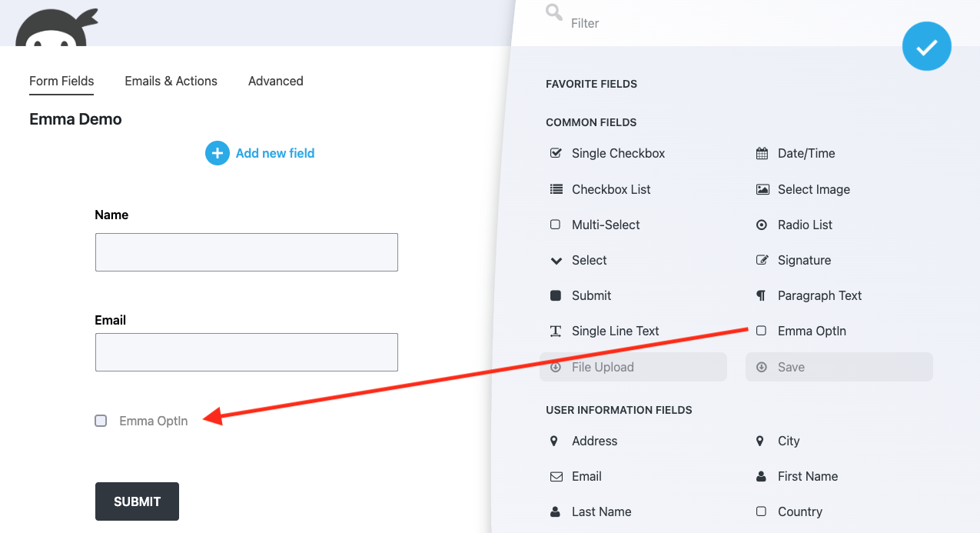Click the Address pin icon
The width and height of the screenshot is (980, 533).
tap(554, 441)
